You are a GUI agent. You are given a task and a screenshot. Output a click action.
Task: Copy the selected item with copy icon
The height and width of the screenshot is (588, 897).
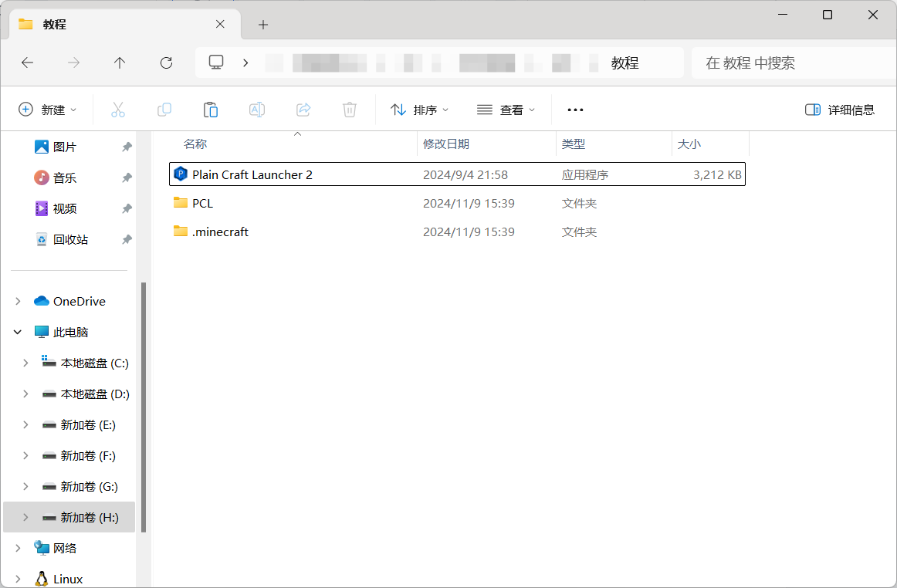tap(164, 110)
